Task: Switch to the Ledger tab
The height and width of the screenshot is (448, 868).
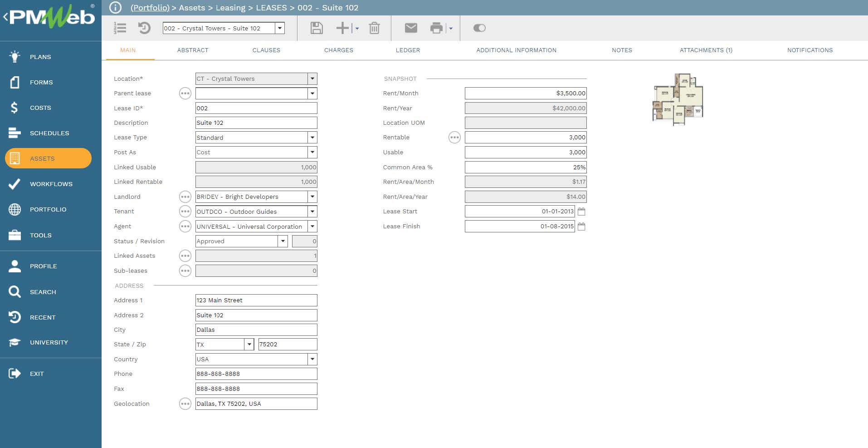Action: pos(408,50)
